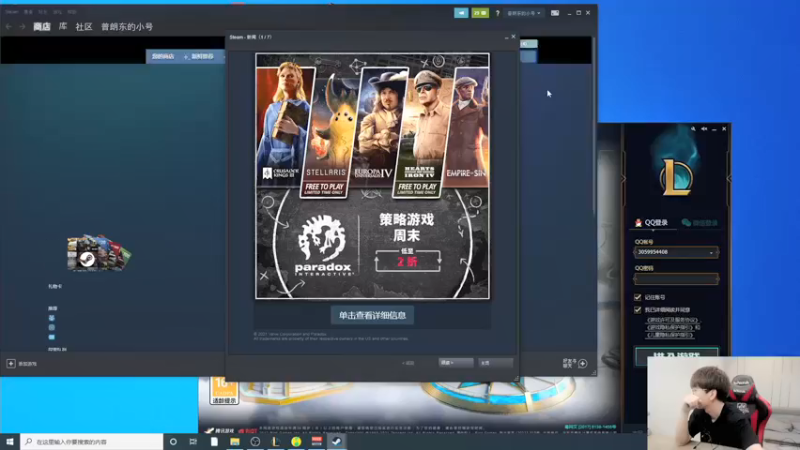Open League of Legends taskbar icon
This screenshot has width=800, height=450.
[276, 441]
